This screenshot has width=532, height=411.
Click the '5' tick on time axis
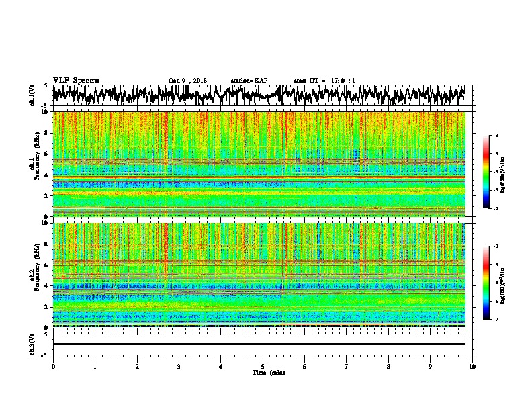pos(263,367)
